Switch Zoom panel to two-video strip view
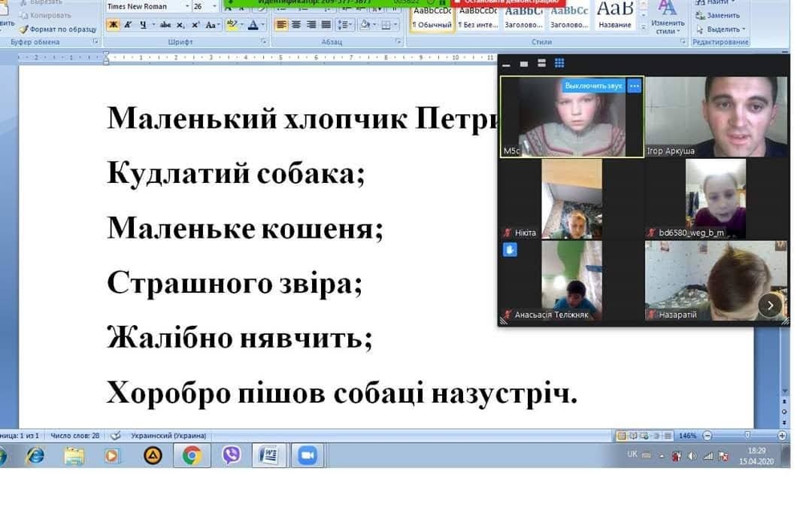Image resolution: width=812 pixels, height=508 pixels. click(x=541, y=63)
